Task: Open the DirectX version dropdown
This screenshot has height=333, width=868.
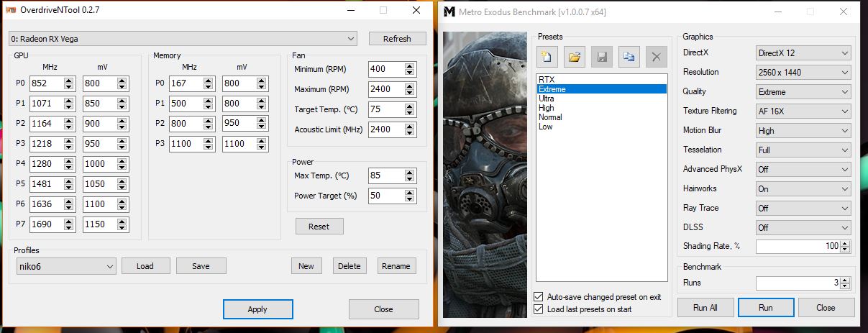Action: 803,53
